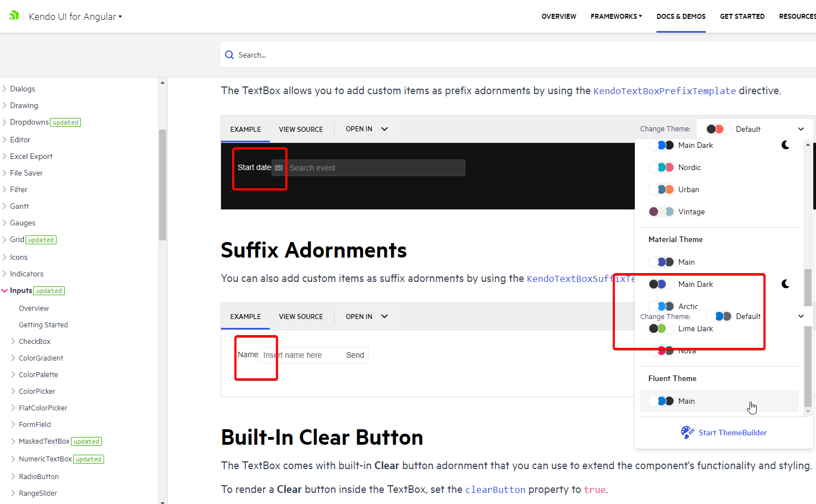The image size is (816, 504).
Task: Expand Open In for the Start date demo
Action: (x=367, y=129)
